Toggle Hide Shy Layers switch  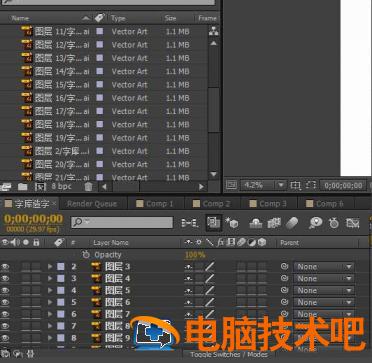point(256,223)
